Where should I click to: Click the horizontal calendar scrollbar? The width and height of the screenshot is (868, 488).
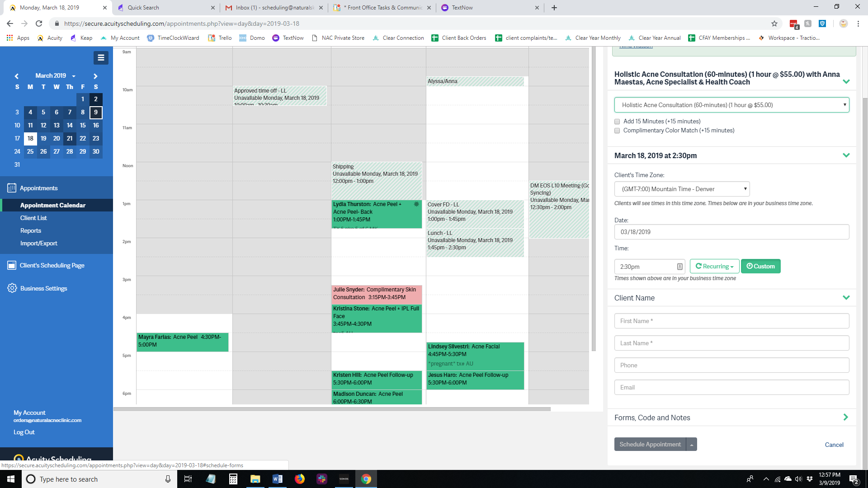coord(332,409)
